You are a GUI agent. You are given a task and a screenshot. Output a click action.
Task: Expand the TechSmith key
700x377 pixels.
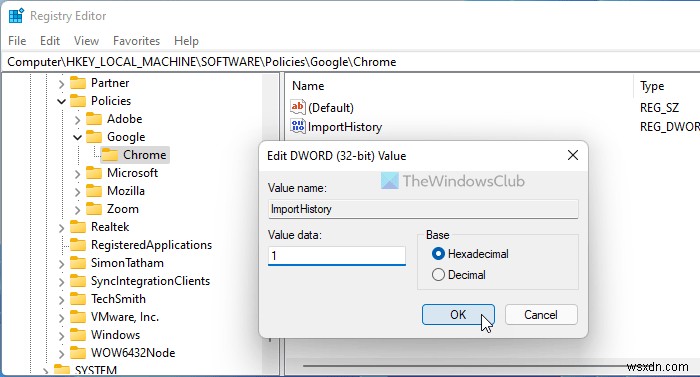pyautogui.click(x=61, y=299)
